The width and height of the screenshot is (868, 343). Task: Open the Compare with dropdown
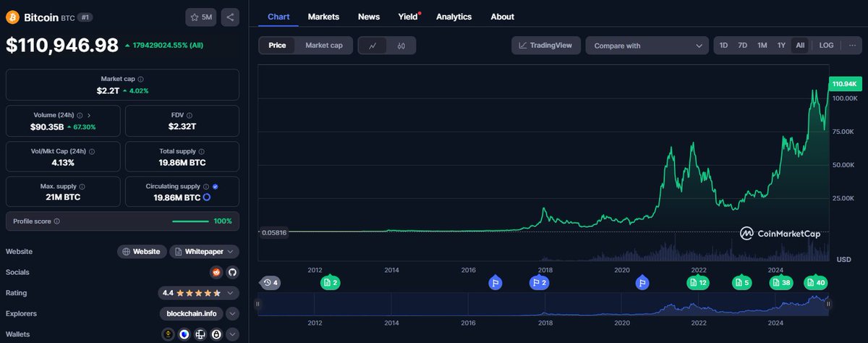647,46
